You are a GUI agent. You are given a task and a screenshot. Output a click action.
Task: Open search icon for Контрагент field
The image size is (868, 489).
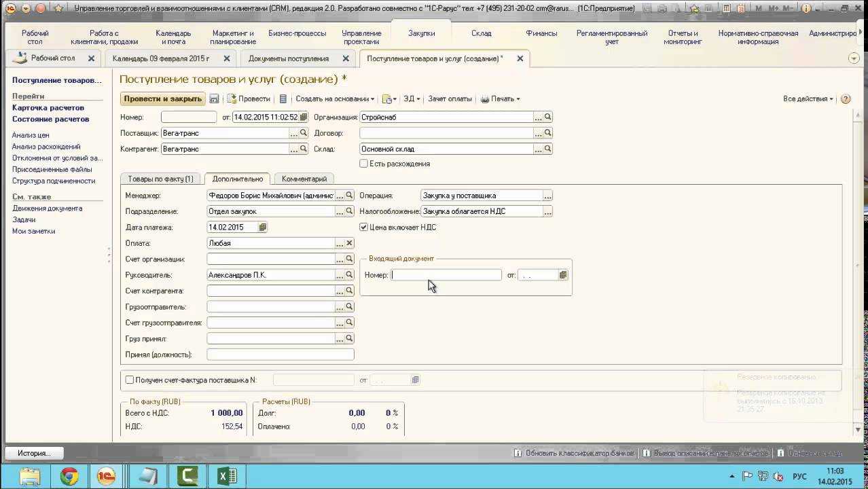(304, 149)
